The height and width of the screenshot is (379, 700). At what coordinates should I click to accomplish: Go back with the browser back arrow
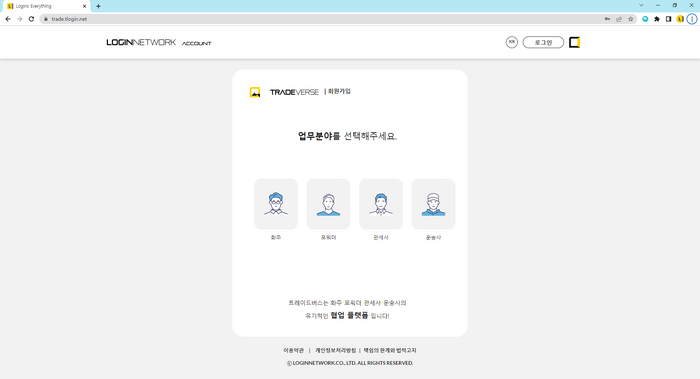click(x=8, y=19)
